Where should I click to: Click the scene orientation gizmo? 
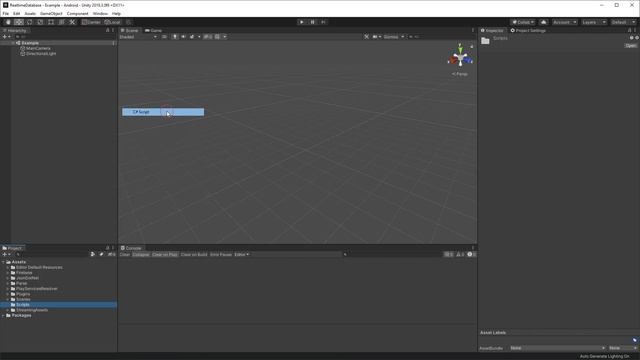point(460,59)
